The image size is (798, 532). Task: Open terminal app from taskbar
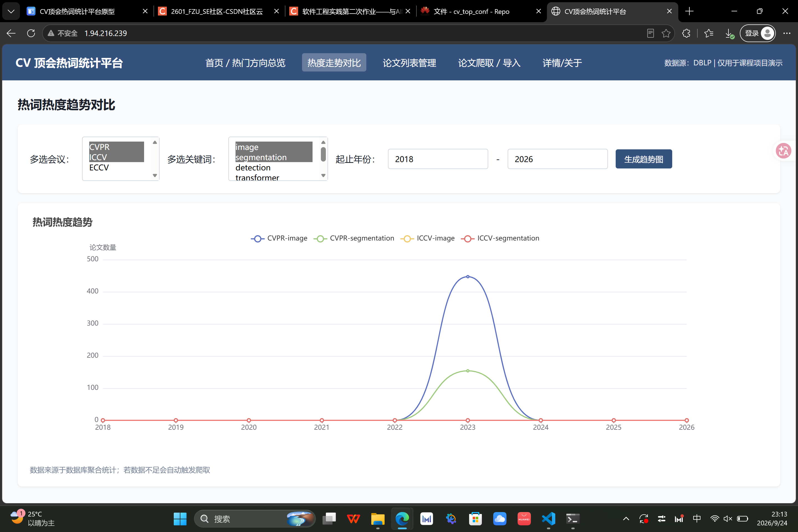click(x=573, y=518)
